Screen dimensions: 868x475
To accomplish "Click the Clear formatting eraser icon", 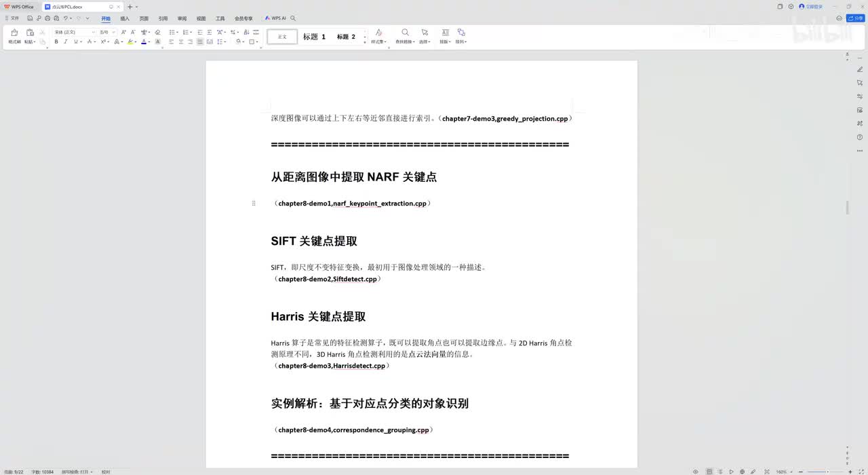I will tap(158, 32).
